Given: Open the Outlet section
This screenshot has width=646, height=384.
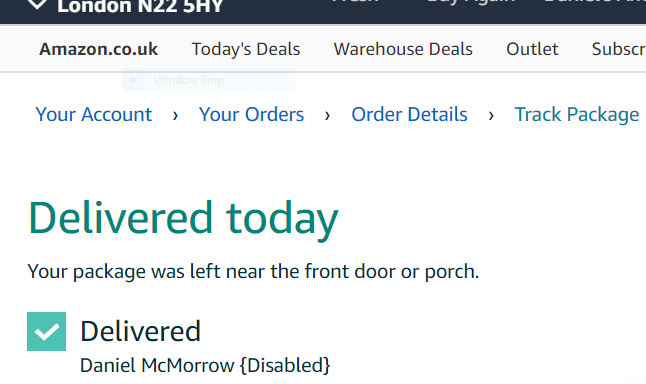Looking at the screenshot, I should pos(532,49).
